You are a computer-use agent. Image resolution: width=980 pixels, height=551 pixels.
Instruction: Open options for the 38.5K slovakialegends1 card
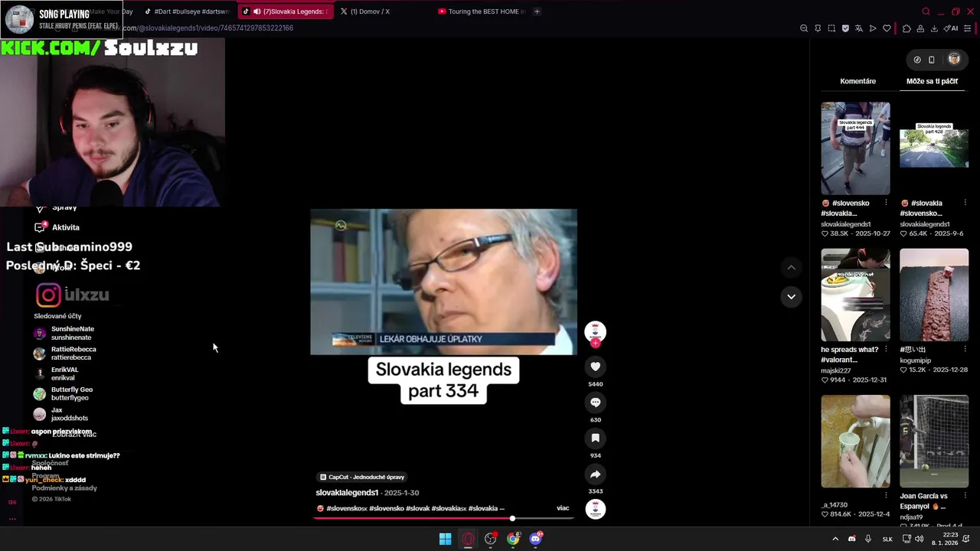886,203
